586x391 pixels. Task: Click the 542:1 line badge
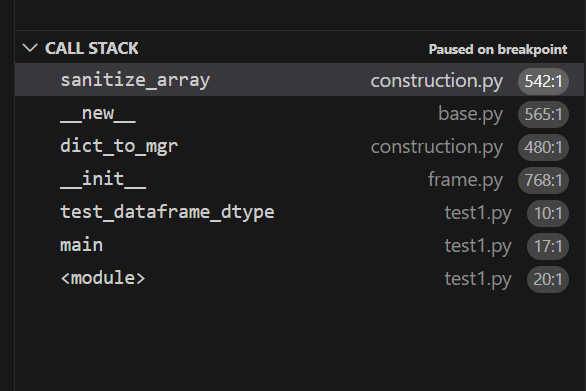pos(543,81)
